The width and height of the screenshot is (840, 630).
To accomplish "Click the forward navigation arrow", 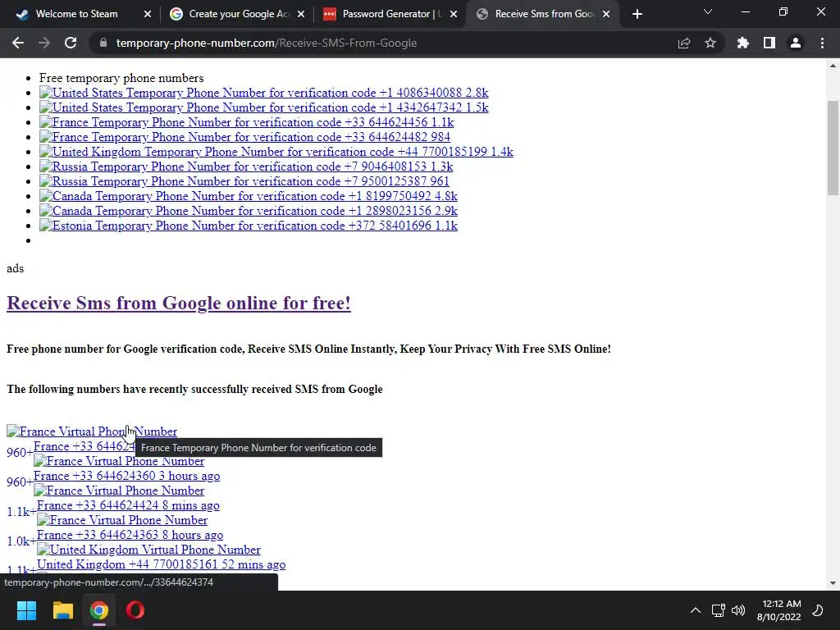I will tap(44, 43).
